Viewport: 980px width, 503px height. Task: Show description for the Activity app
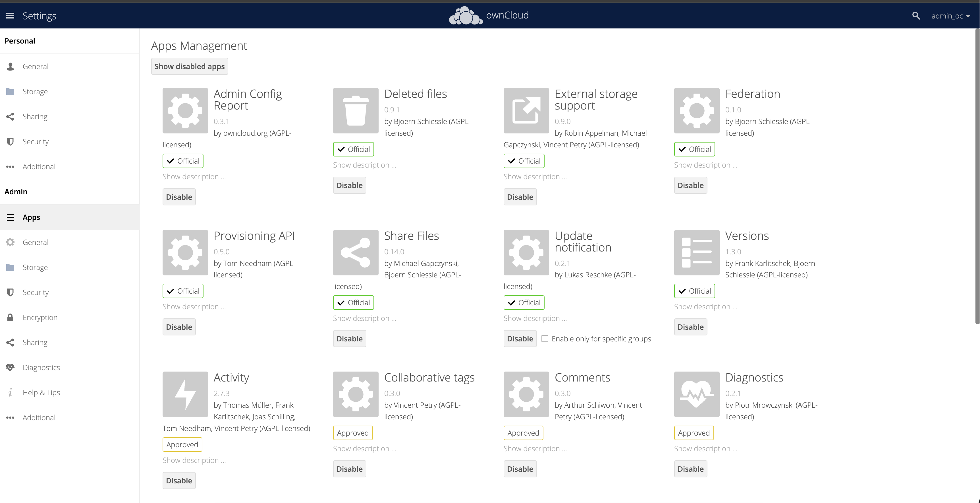[x=194, y=460]
